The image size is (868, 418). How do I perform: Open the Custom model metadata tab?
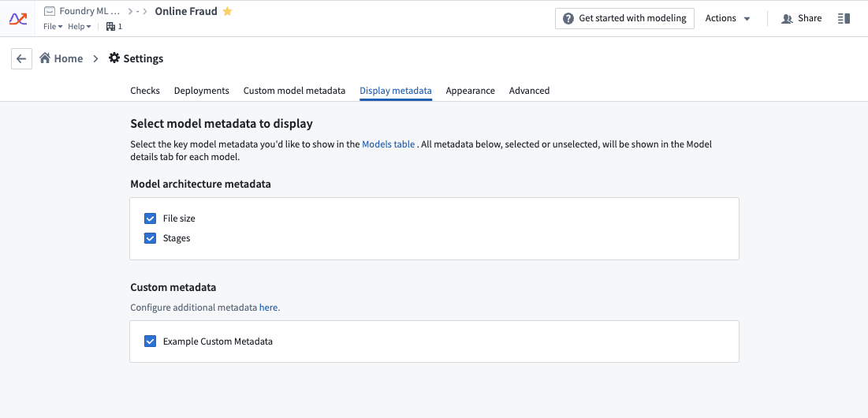(x=295, y=90)
